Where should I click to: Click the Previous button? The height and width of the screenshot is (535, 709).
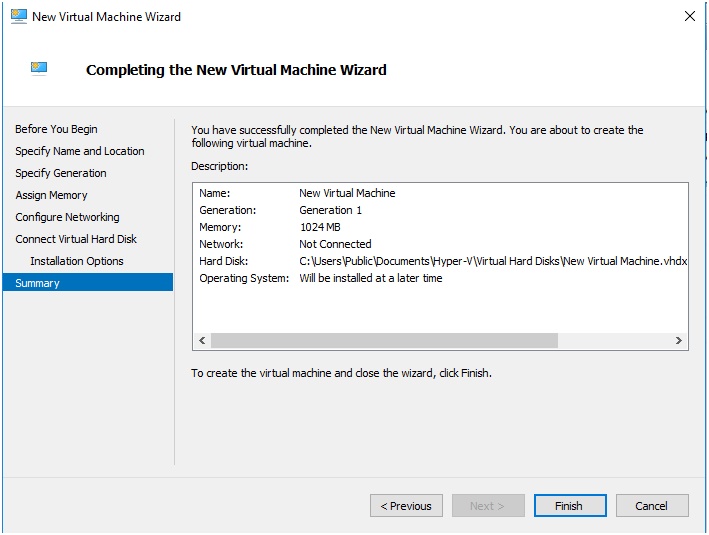[x=406, y=506]
